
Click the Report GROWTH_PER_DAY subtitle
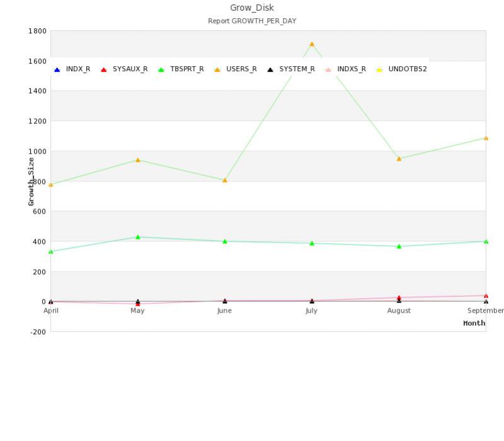pyautogui.click(x=252, y=21)
